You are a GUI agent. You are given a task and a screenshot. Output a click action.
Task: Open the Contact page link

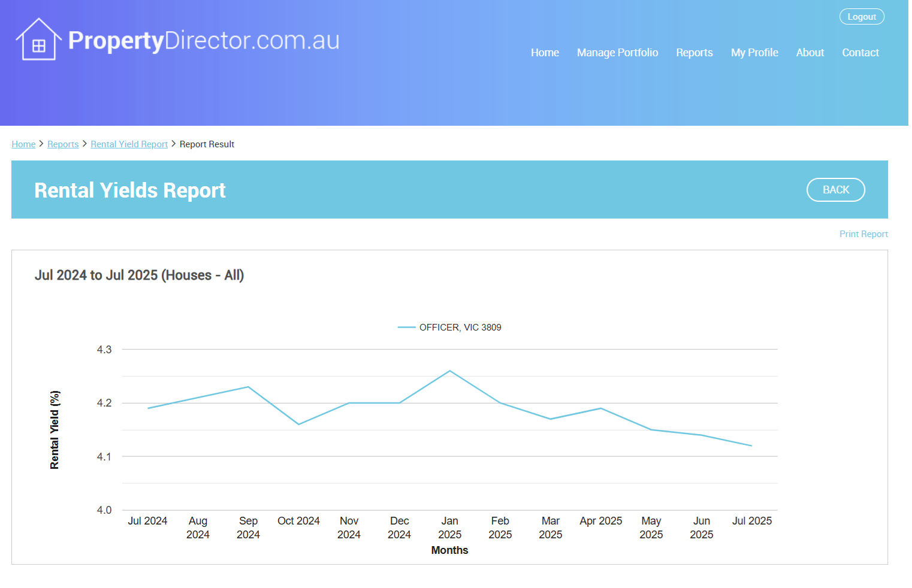[x=860, y=53]
